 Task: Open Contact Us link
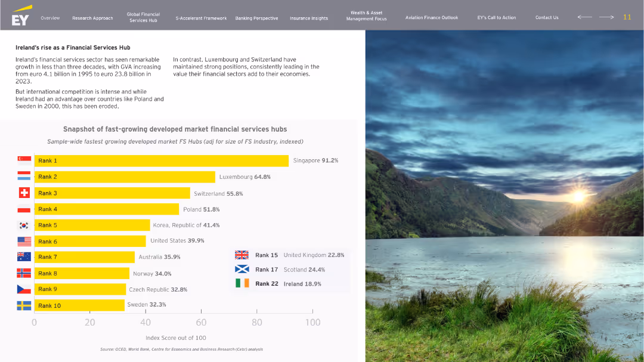coord(547,17)
